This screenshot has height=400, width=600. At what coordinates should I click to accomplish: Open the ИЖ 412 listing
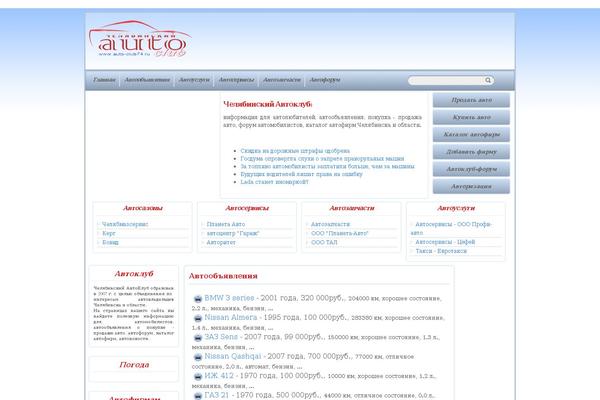219,376
